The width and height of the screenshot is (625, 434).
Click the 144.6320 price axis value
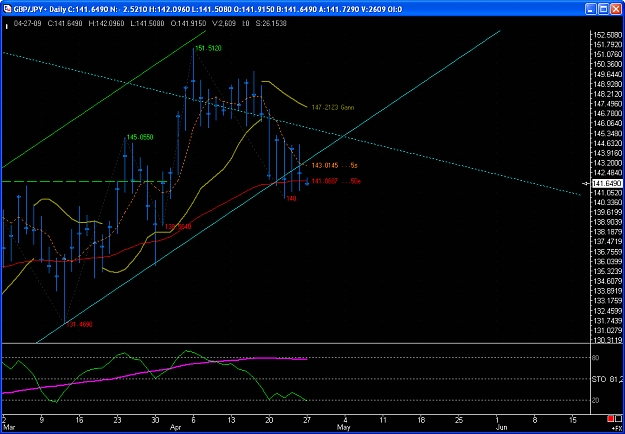[608, 143]
